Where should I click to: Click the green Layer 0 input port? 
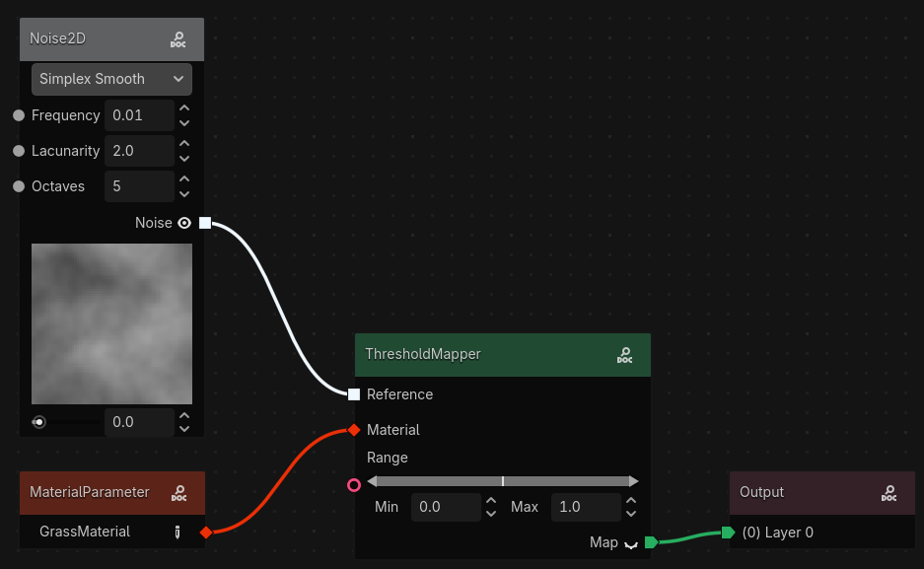729,533
